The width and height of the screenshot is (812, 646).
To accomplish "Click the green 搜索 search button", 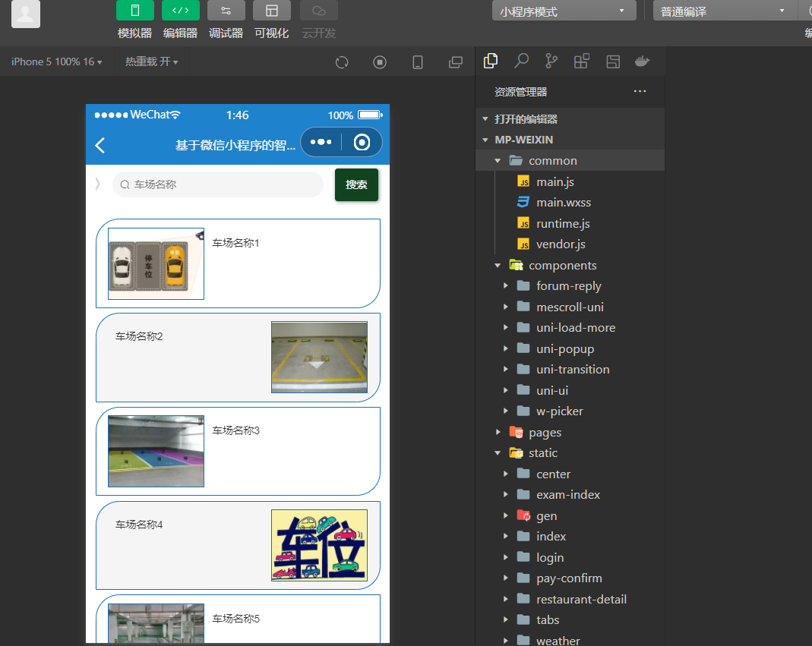I will (x=356, y=184).
